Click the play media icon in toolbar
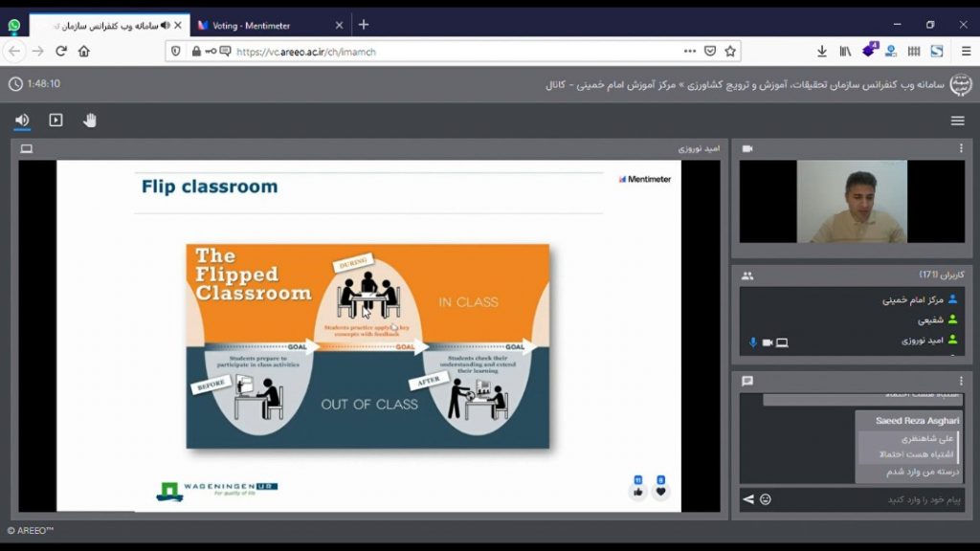This screenshot has height=551, width=980. (x=56, y=121)
